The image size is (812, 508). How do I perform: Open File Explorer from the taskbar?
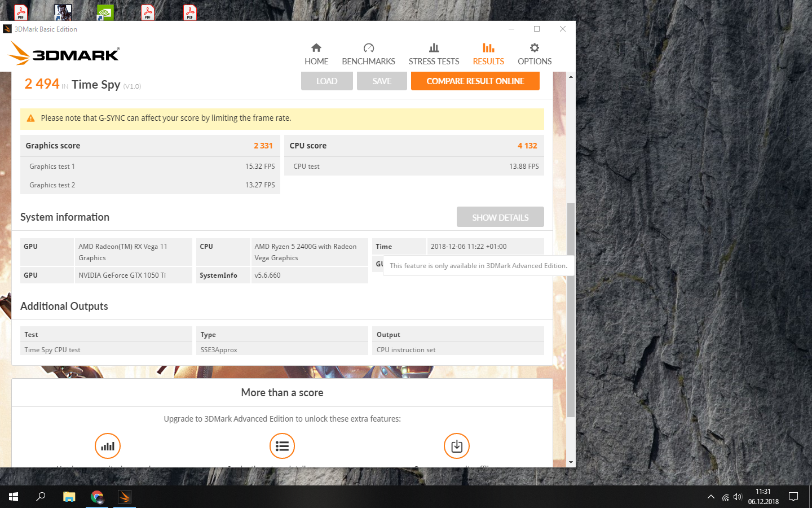click(69, 497)
